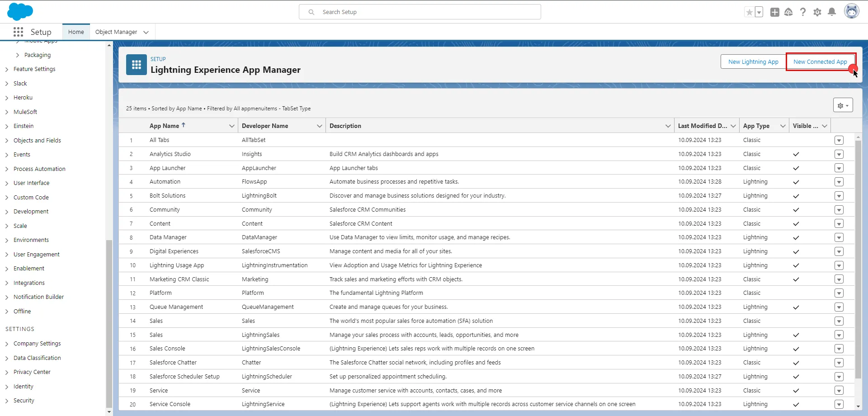Screen dimensions: 868x416
Task: Open the App Name column menu chevron
Action: pyautogui.click(x=231, y=126)
